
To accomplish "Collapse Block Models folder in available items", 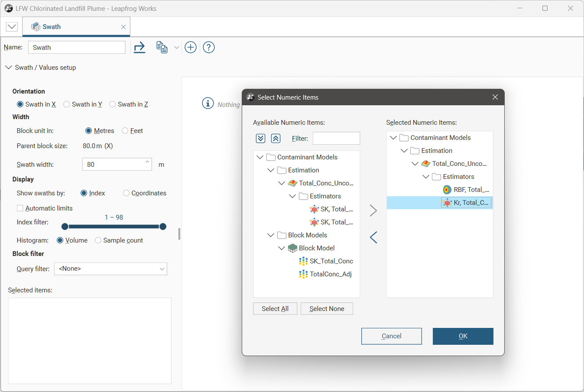I will click(x=271, y=235).
